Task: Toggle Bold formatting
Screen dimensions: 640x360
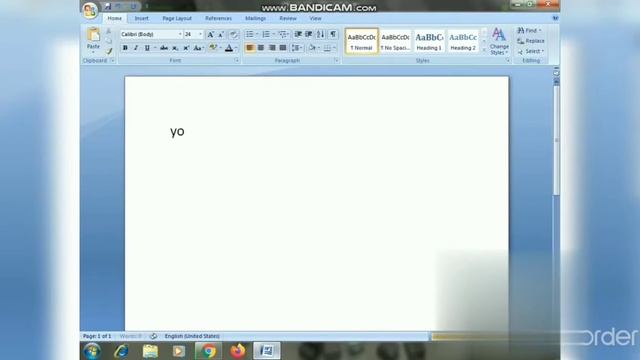Action: (x=125, y=48)
